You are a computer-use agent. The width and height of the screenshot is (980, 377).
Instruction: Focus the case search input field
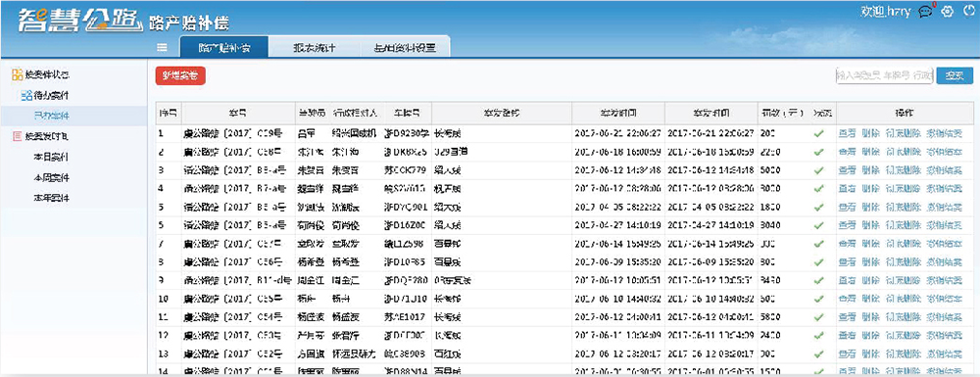[x=884, y=75]
